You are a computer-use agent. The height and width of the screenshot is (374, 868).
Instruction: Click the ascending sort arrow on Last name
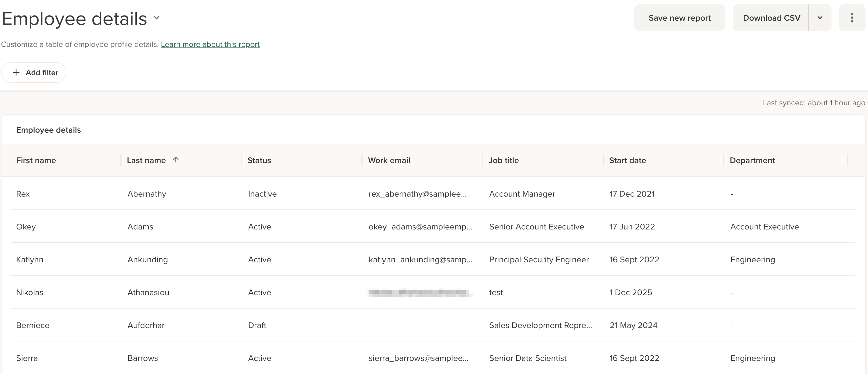(175, 160)
